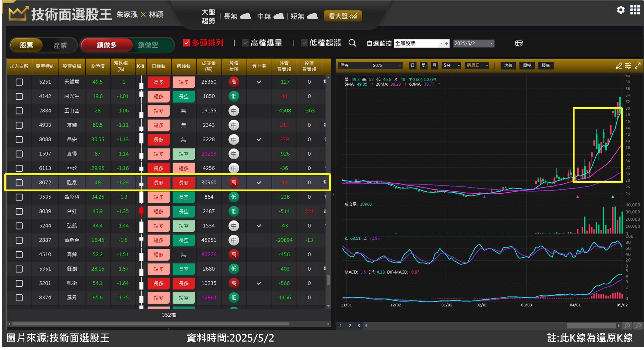The width and height of the screenshot is (644, 350).
Task: Select the 月 chart period
Action: (434, 66)
